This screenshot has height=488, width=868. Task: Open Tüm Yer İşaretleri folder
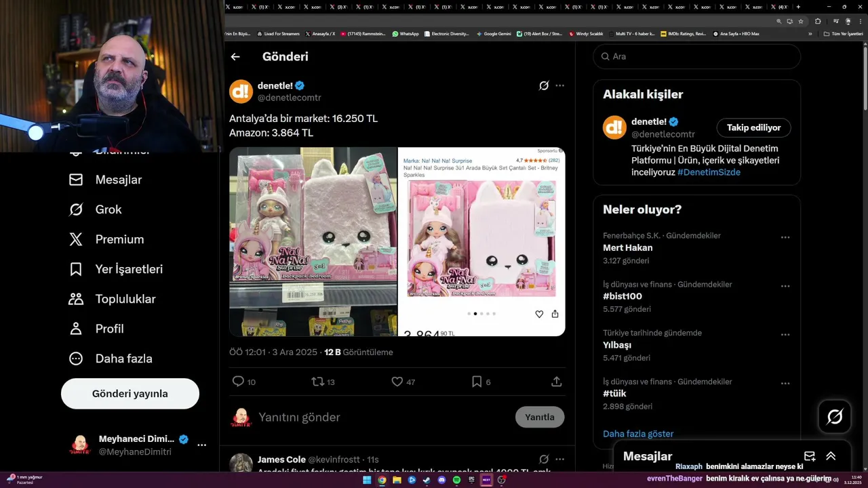pyautogui.click(x=843, y=33)
